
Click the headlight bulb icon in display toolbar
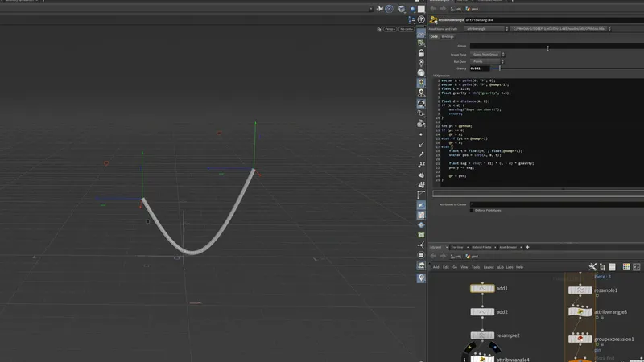tap(421, 63)
